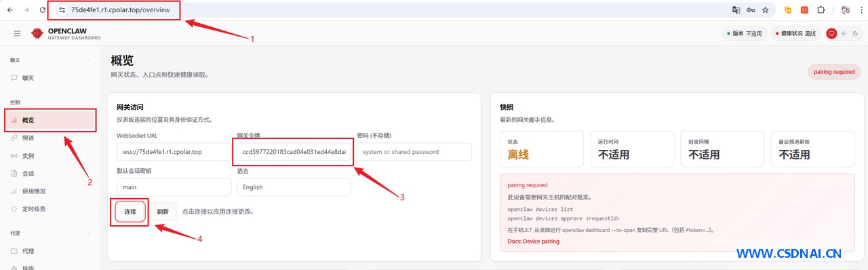
Task: Open the orange braces extension icon
Action: tap(804, 10)
